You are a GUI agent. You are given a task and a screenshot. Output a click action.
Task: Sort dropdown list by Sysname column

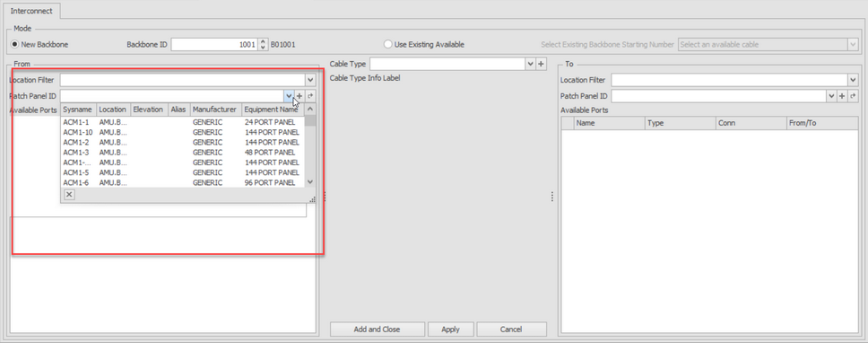coord(79,110)
